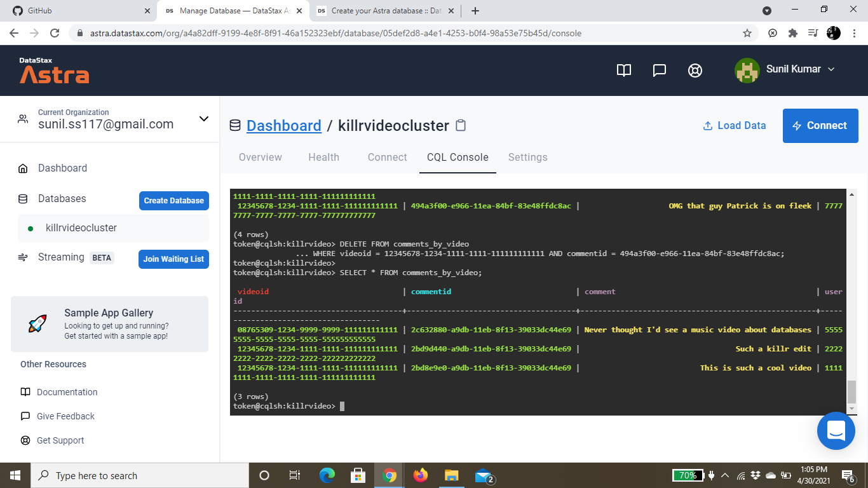868x488 pixels.
Task: Click Join Waiting List for Streaming
Action: click(173, 259)
